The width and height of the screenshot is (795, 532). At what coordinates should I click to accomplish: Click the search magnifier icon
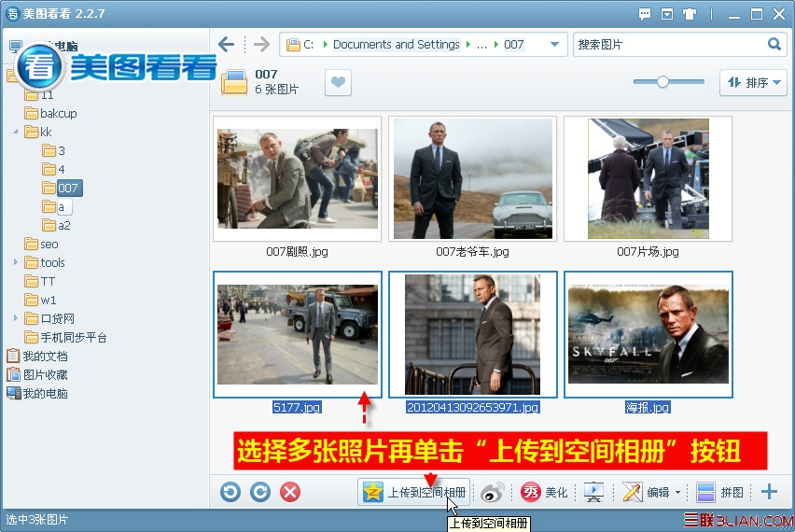coord(774,44)
